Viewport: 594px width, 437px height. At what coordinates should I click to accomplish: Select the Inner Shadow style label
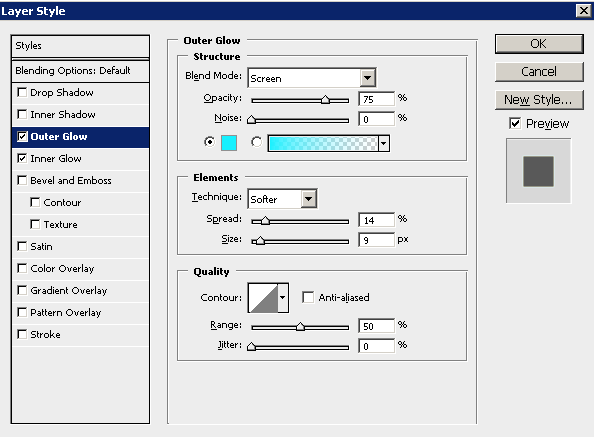63,114
